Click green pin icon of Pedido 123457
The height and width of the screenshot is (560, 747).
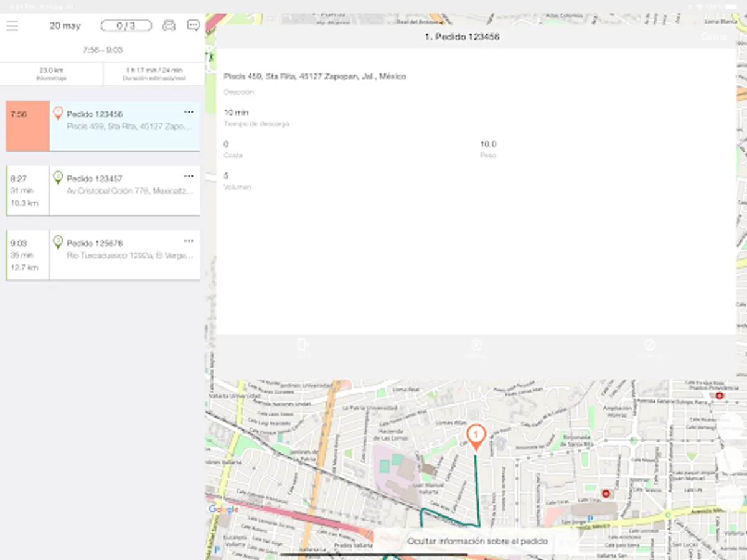click(x=58, y=178)
